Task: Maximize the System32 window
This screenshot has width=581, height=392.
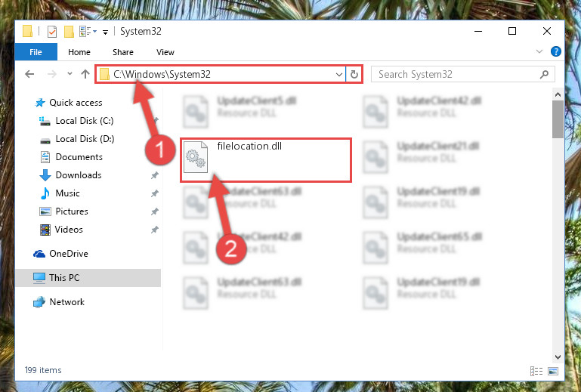Action: point(512,31)
